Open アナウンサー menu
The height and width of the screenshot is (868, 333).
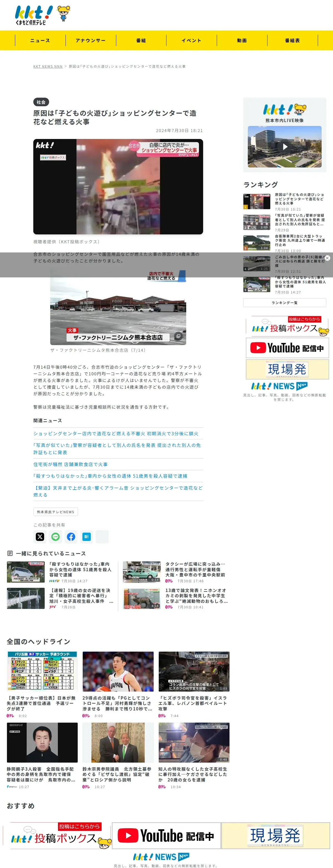pos(91,41)
